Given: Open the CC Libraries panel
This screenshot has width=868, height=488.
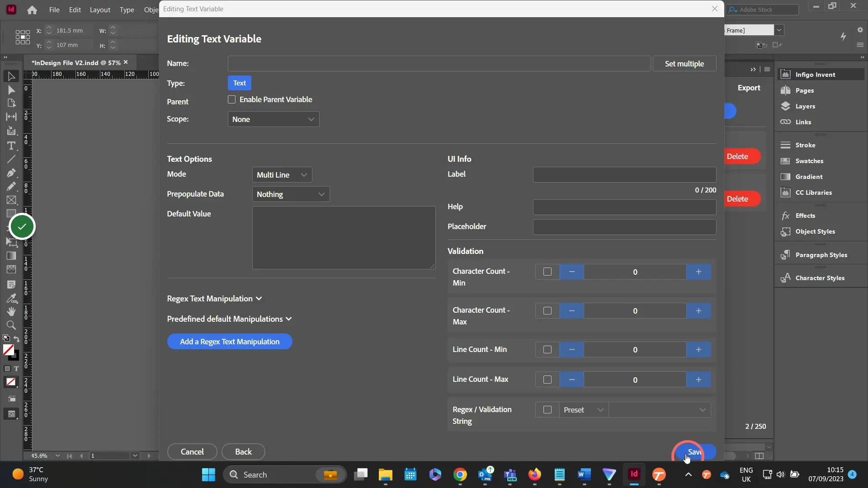Looking at the screenshot, I should pyautogui.click(x=813, y=192).
